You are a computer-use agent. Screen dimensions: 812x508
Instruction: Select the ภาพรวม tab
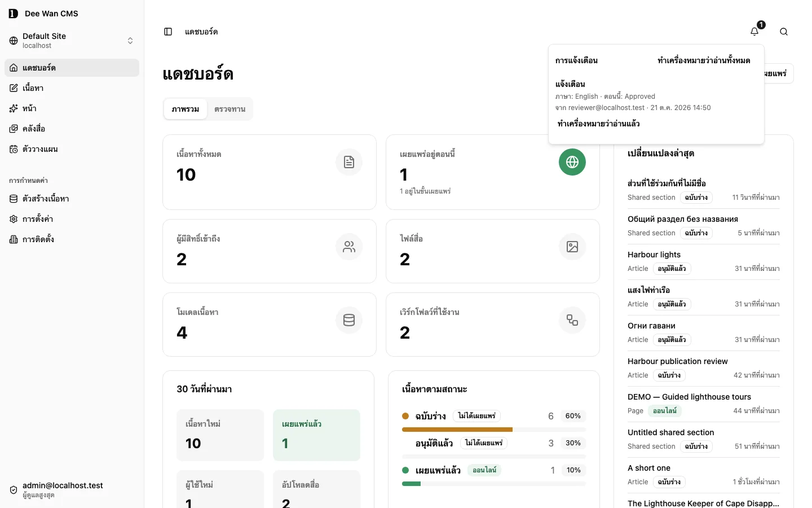[x=186, y=109]
